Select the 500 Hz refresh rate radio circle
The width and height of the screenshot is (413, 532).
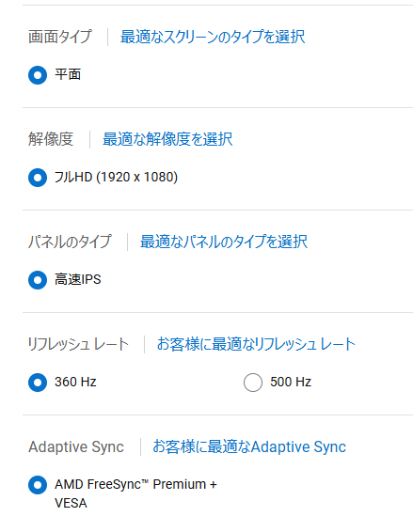click(253, 383)
